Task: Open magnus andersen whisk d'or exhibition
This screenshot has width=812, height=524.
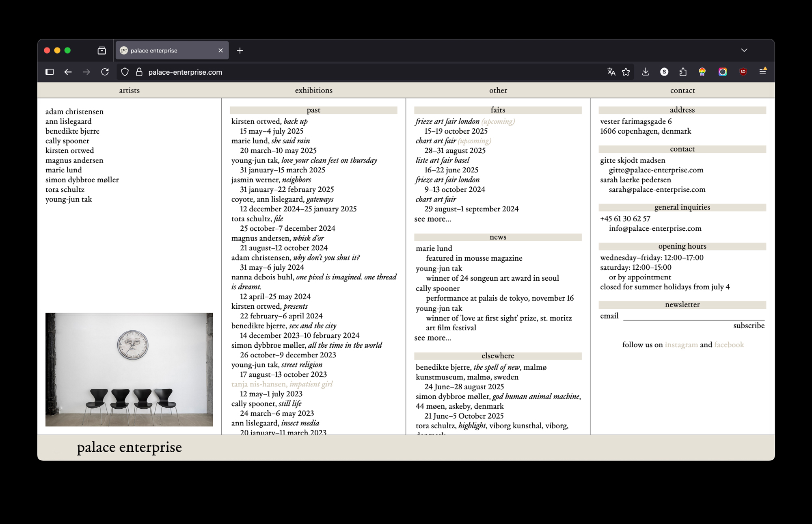Action: click(277, 238)
